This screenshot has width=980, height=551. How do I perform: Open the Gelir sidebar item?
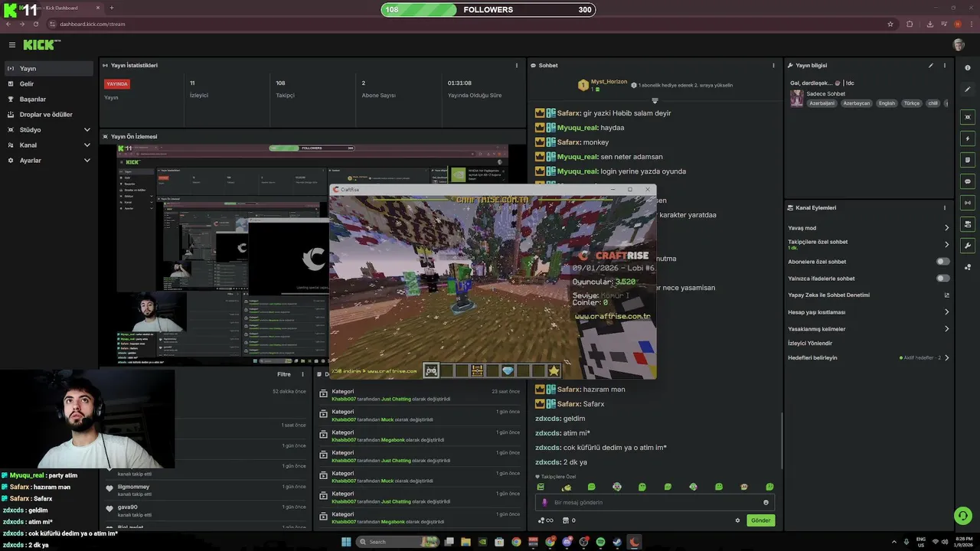tap(49, 83)
